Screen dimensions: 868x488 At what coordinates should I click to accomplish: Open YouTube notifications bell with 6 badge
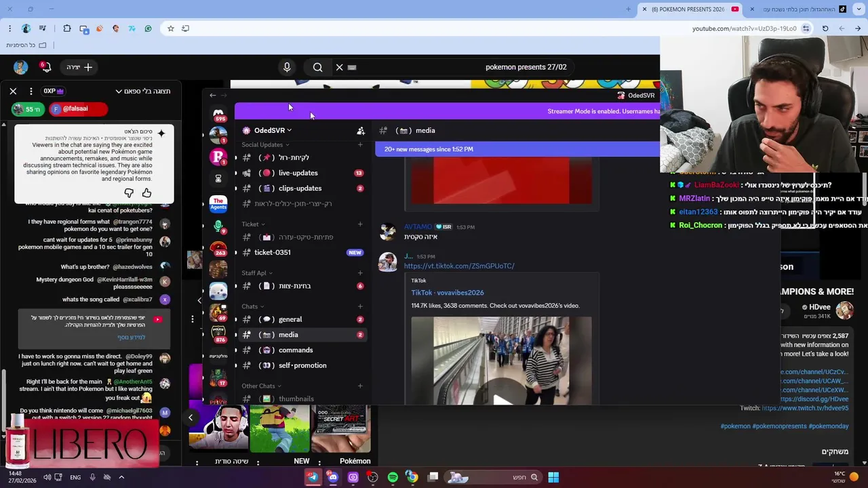pos(45,66)
